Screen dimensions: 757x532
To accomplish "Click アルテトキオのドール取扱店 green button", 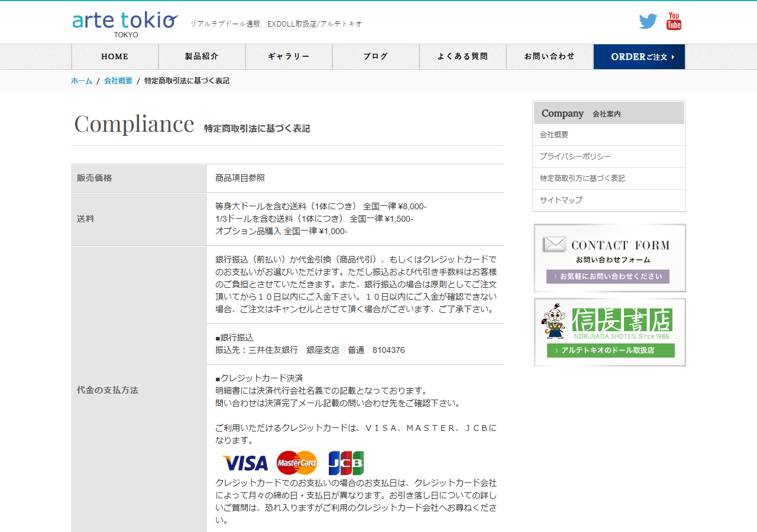I will coord(611,351).
